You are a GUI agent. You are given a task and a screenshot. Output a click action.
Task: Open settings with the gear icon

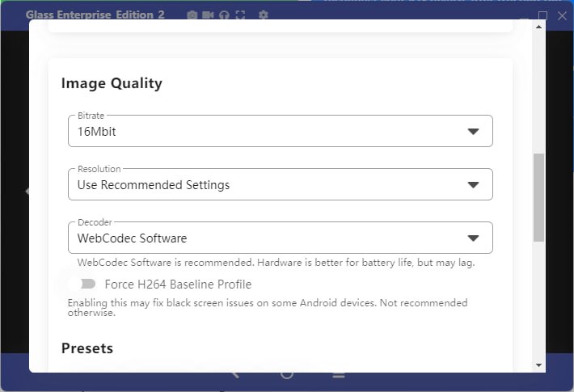264,15
